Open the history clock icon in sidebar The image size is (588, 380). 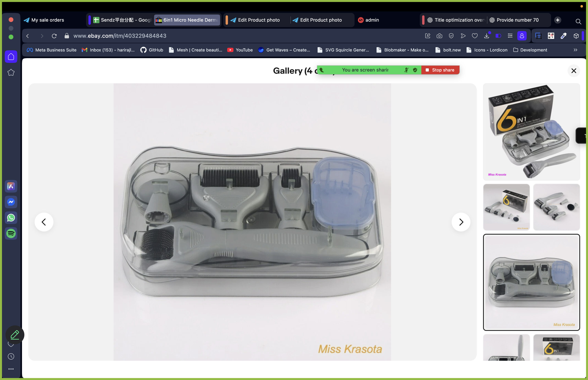[x=11, y=356]
